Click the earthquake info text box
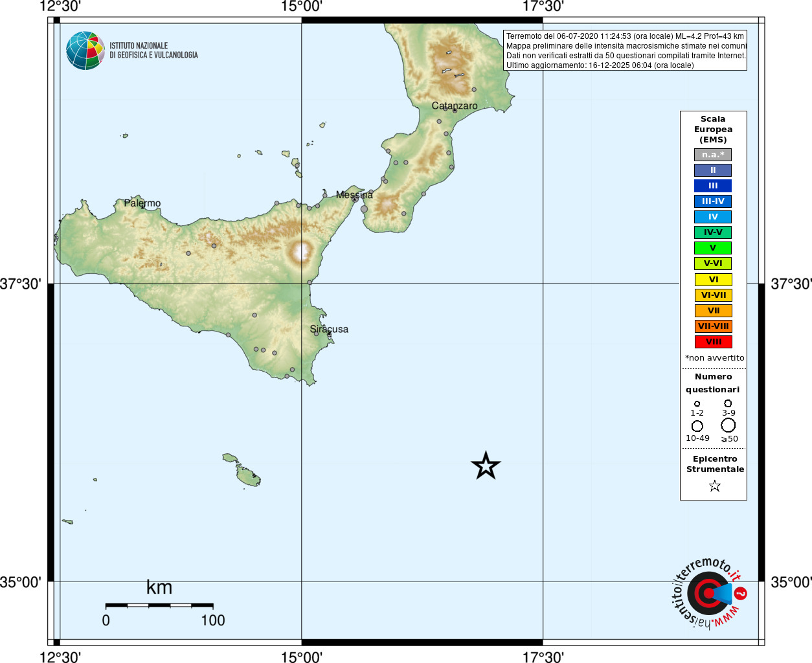This screenshot has width=812, height=663. pyautogui.click(x=625, y=51)
